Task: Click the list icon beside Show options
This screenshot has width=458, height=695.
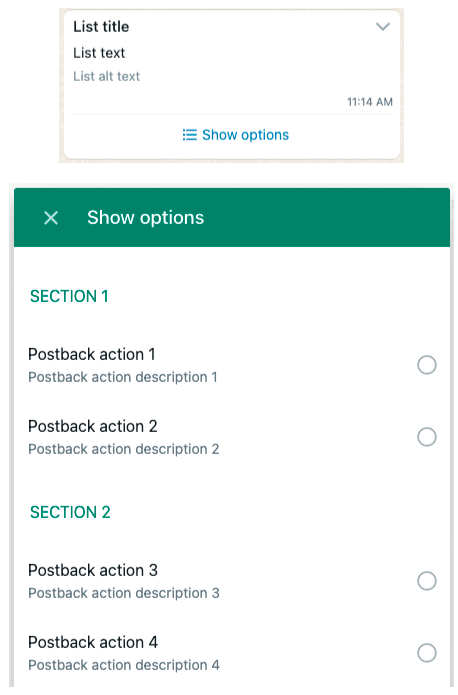Action: click(189, 135)
